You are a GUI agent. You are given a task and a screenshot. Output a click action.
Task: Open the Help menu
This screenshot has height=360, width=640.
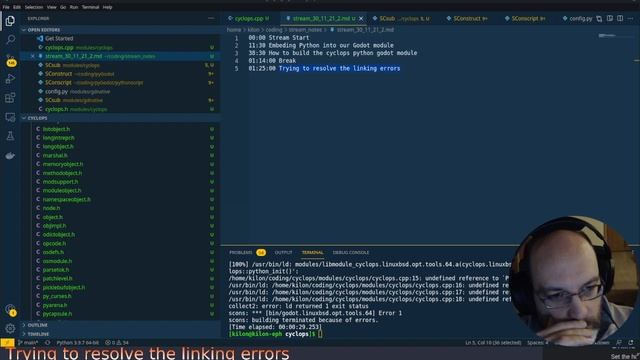(x=107, y=7)
